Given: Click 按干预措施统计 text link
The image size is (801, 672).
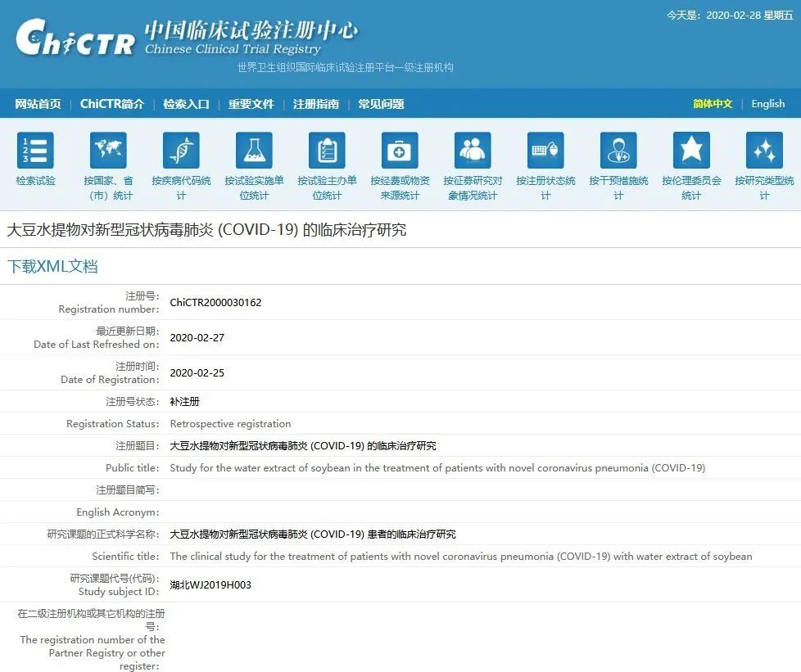Looking at the screenshot, I should (618, 188).
